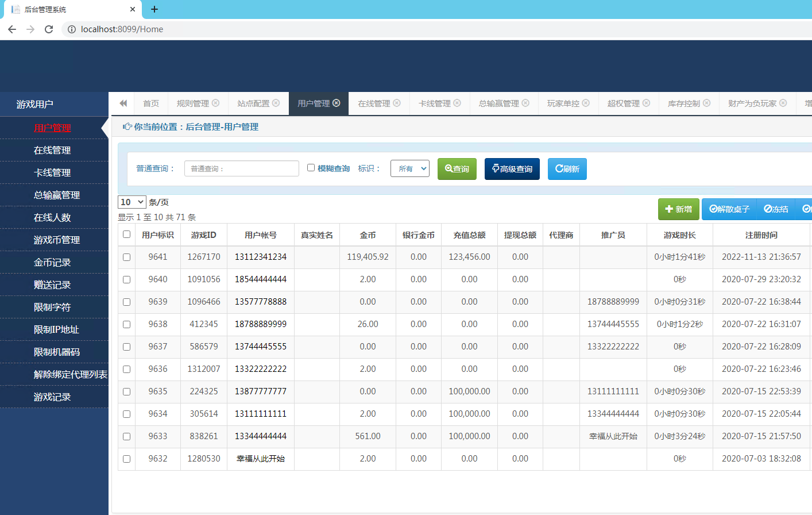The height and width of the screenshot is (515, 812).
Task: Click the 高级查询 advanced search button
Action: coord(512,169)
